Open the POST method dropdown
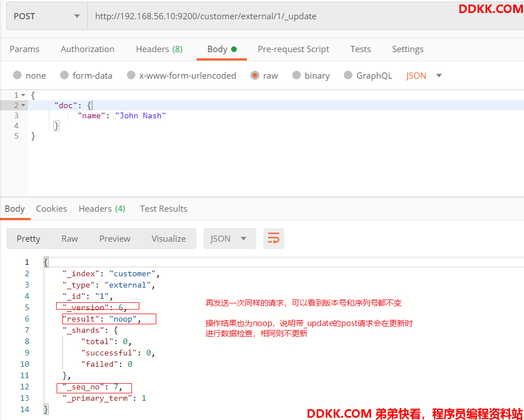Viewport: 524px width, 420px height. (x=47, y=16)
